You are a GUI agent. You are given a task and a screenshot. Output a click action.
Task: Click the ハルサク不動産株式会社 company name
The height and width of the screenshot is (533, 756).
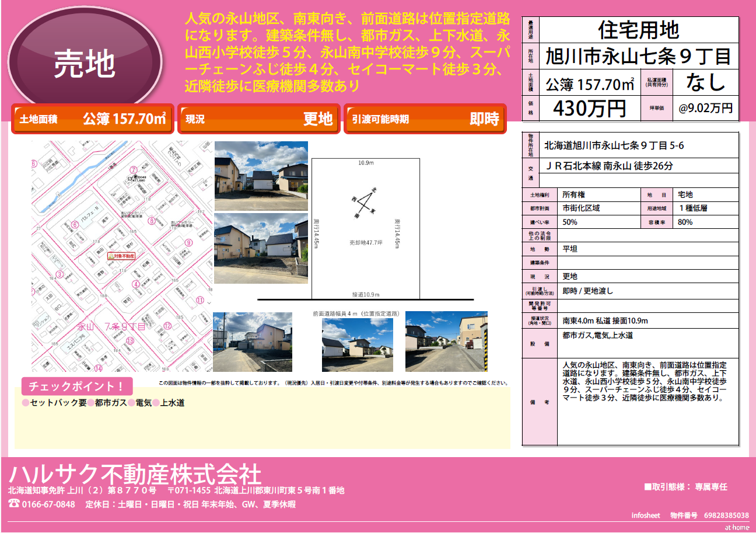coord(135,473)
